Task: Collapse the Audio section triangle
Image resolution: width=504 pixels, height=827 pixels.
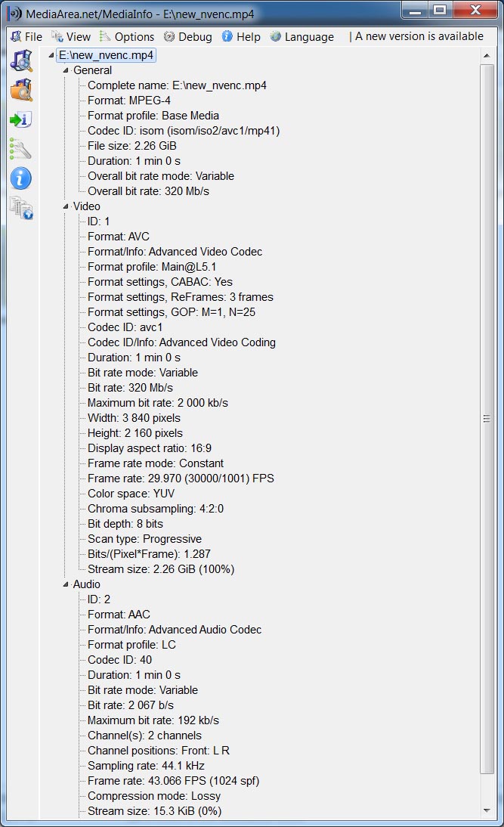Action: [66, 584]
